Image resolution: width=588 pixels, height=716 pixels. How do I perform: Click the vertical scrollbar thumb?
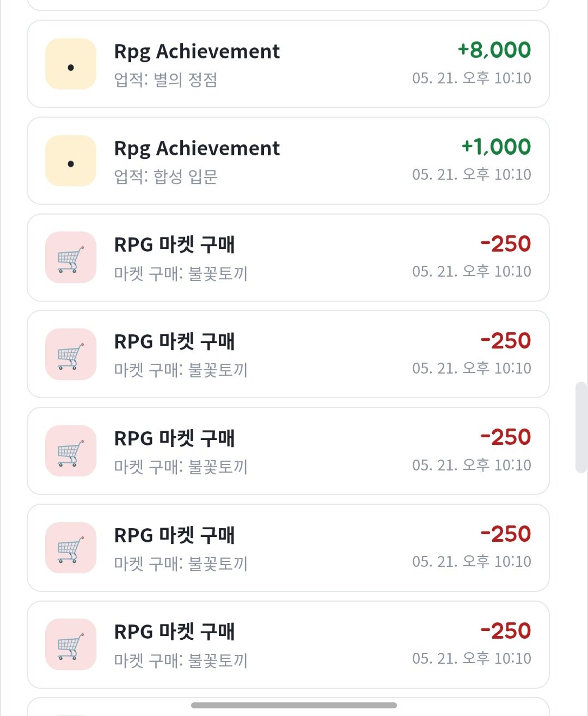[x=581, y=427]
